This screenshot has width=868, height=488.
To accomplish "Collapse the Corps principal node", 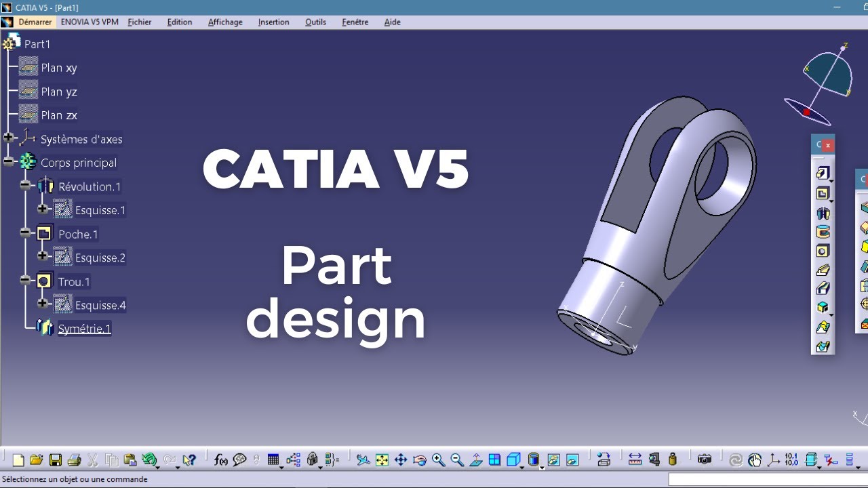I will pos(9,162).
